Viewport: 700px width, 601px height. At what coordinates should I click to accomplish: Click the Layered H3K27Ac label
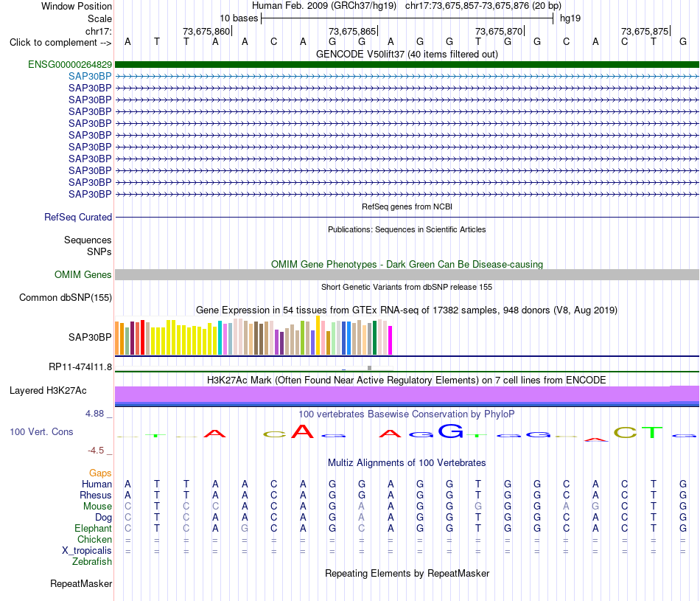pos(48,391)
